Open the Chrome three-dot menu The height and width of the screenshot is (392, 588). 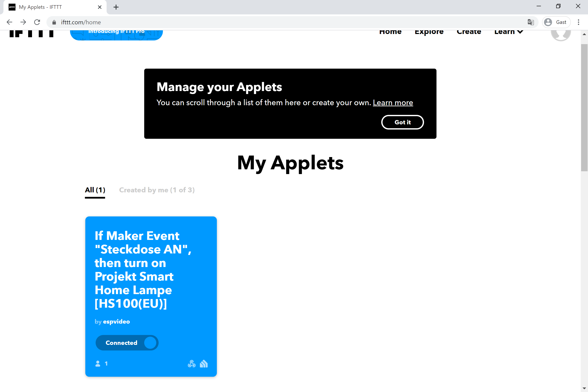[x=578, y=22]
